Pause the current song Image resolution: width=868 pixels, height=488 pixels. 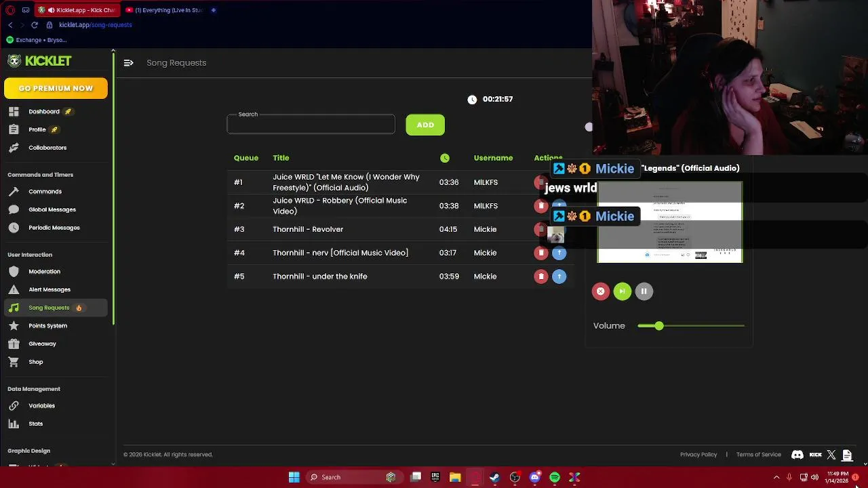[x=644, y=291]
